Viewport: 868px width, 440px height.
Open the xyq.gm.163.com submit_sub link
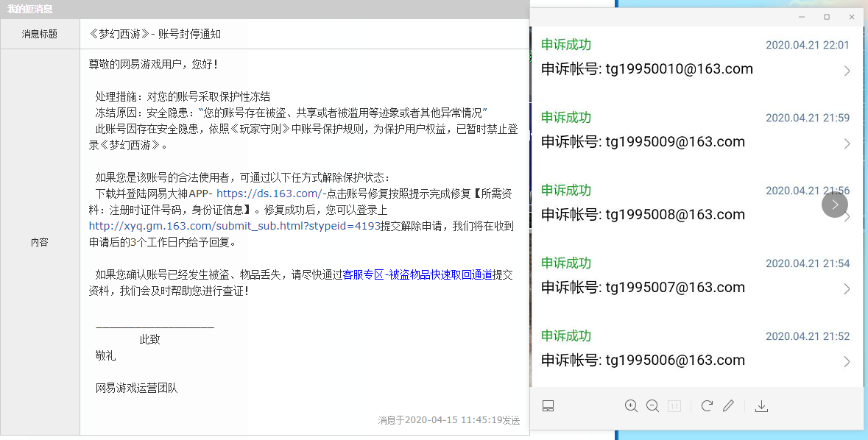[x=235, y=226]
